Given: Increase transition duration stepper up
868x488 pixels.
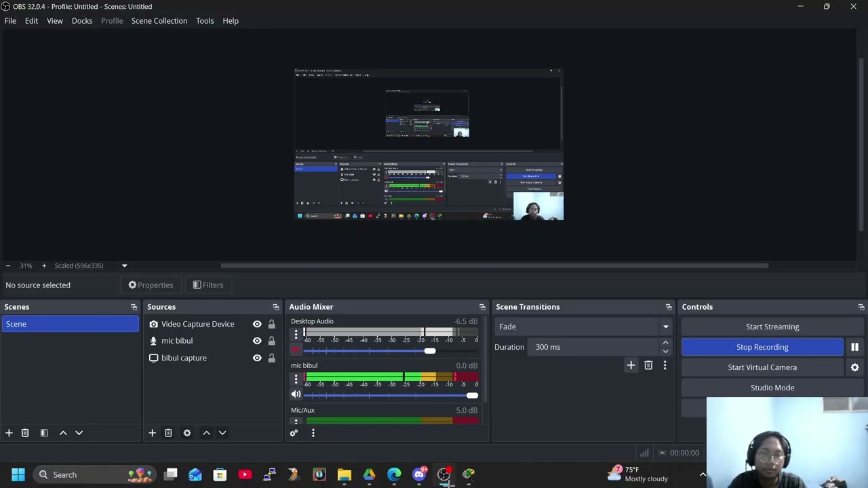Looking at the screenshot, I should click(x=665, y=343).
